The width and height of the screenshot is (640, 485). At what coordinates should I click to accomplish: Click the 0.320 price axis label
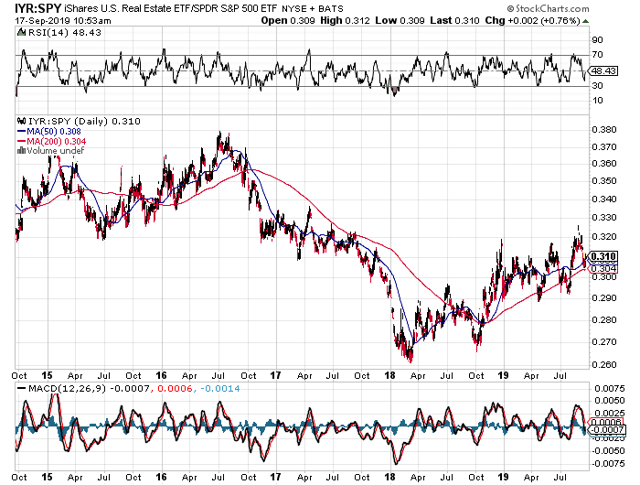pos(604,237)
